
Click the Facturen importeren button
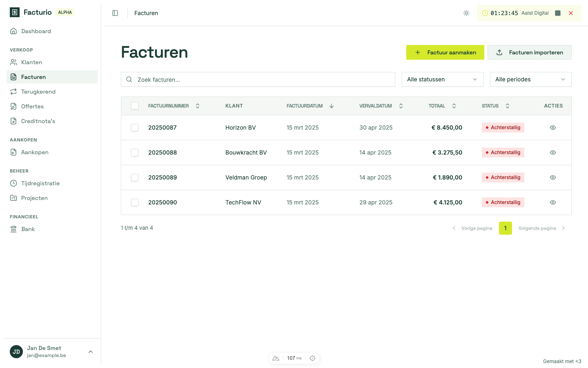[x=530, y=52]
